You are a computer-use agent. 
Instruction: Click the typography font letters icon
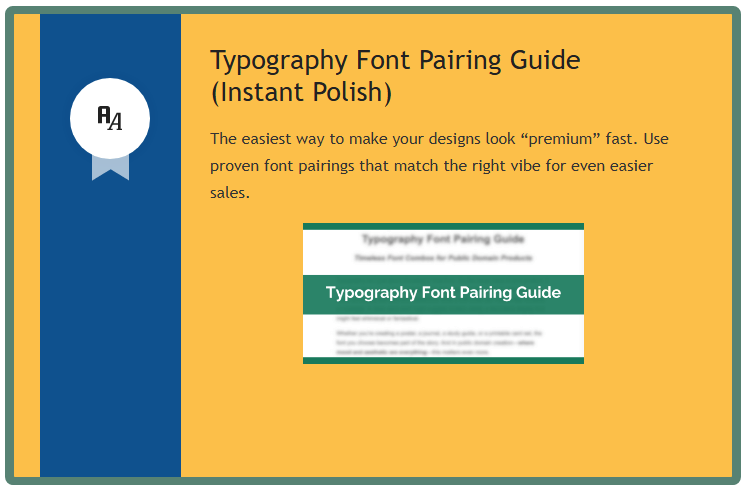coord(110,118)
